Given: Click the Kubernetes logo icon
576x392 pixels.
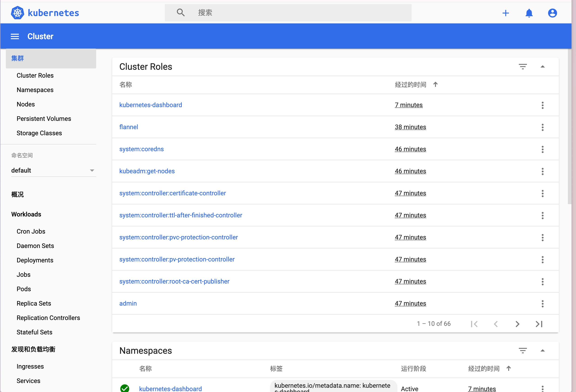Looking at the screenshot, I should click(18, 13).
